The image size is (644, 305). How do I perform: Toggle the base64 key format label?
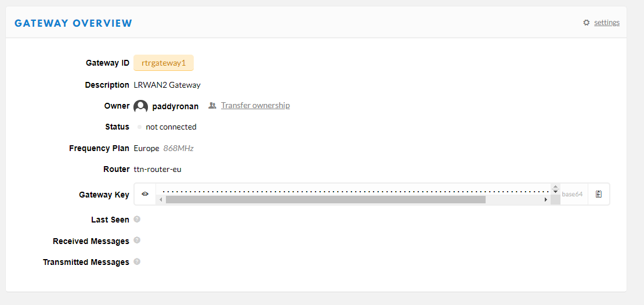tap(572, 194)
